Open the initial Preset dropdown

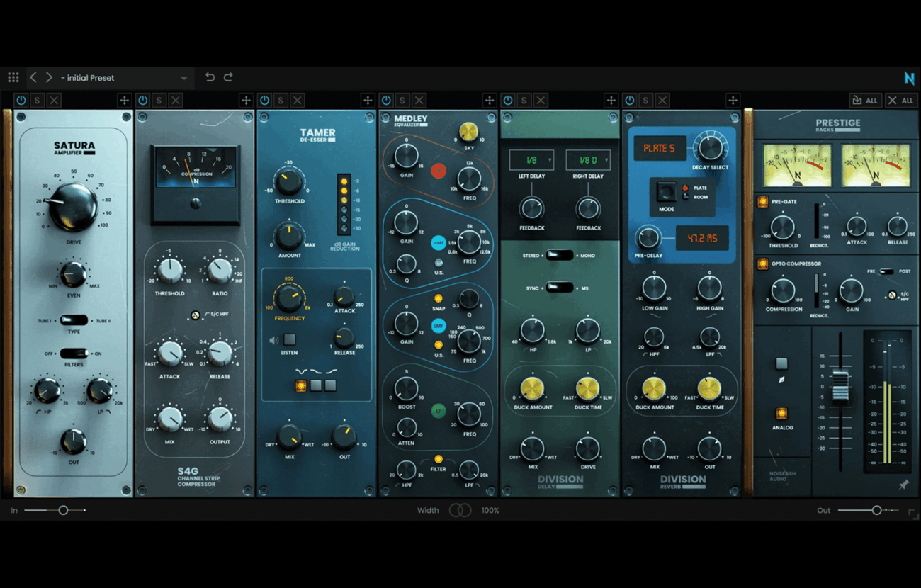coord(125,78)
